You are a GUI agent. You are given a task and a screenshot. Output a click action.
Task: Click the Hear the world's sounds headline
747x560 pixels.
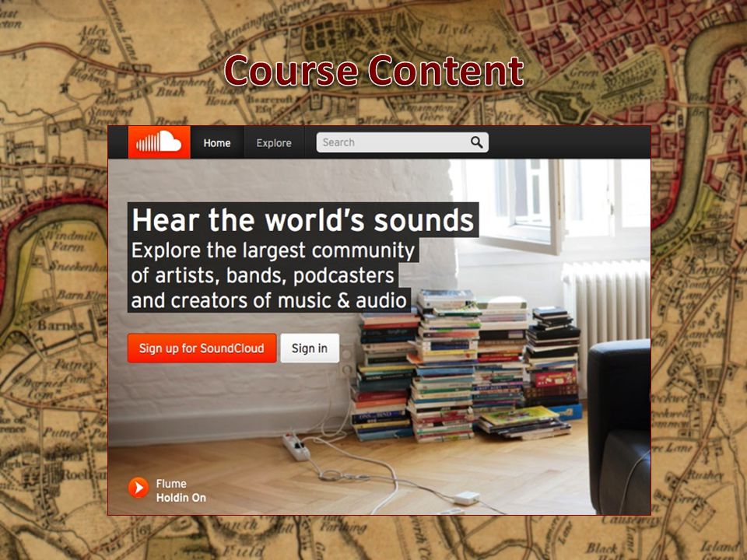point(303,220)
